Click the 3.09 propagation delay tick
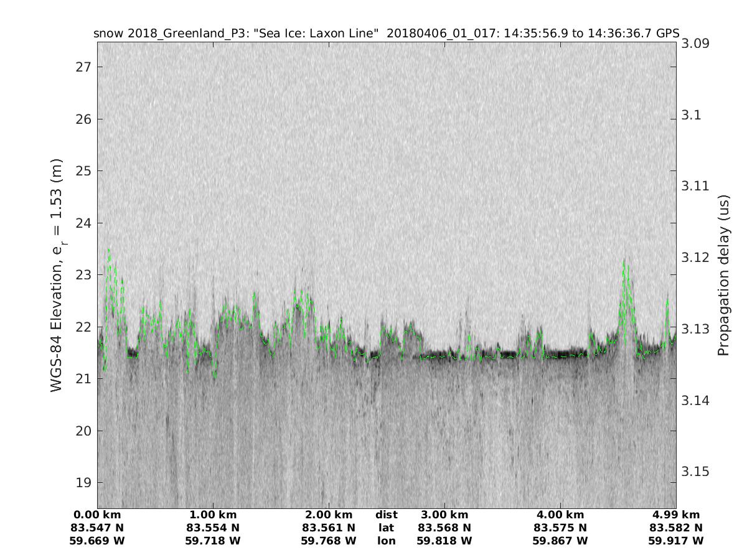The height and width of the screenshot is (560, 747). point(696,44)
